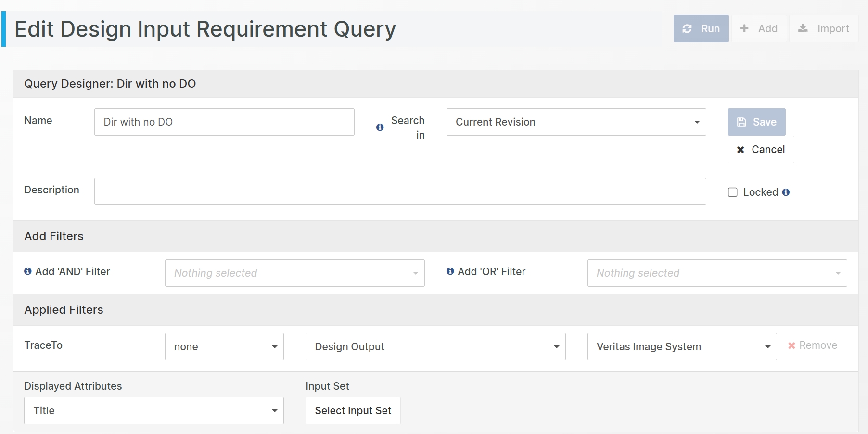Image resolution: width=868 pixels, height=434 pixels.
Task: Remove the TraceTo applied filter
Action: (x=812, y=345)
